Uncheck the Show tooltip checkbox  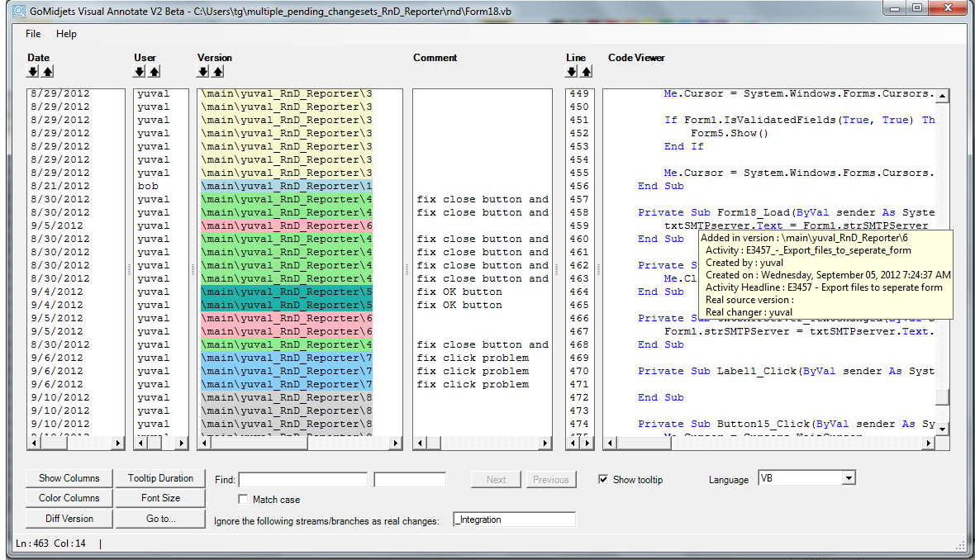click(604, 480)
